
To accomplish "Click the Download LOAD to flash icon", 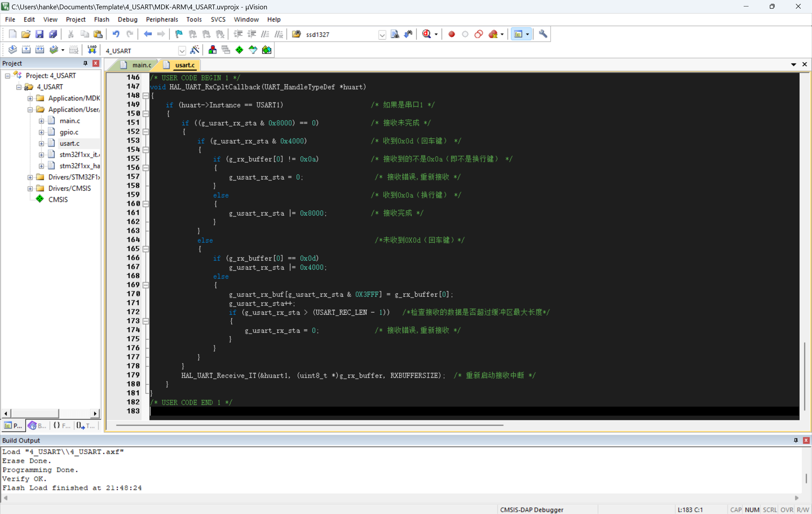I will (92, 50).
